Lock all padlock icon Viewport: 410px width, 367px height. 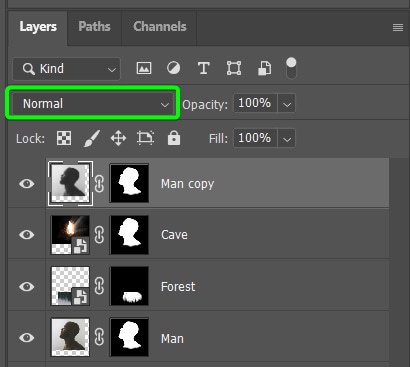point(174,138)
